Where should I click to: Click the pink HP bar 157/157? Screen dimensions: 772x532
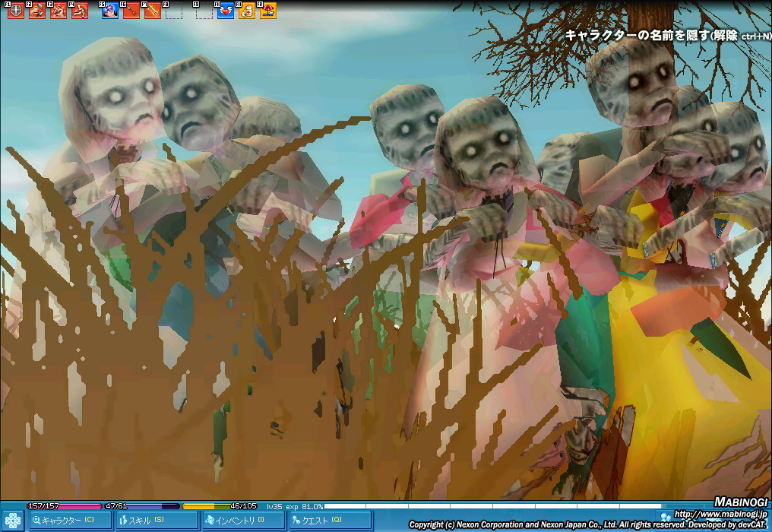65,506
